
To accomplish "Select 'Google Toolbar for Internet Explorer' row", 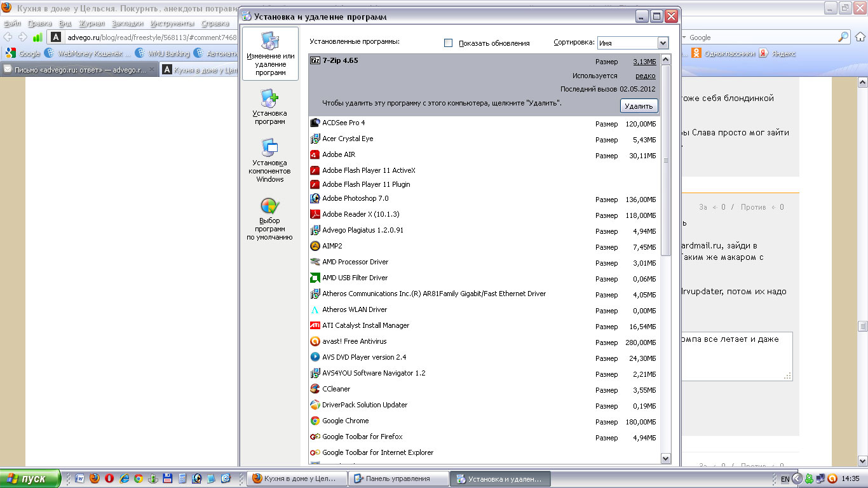I will [484, 452].
